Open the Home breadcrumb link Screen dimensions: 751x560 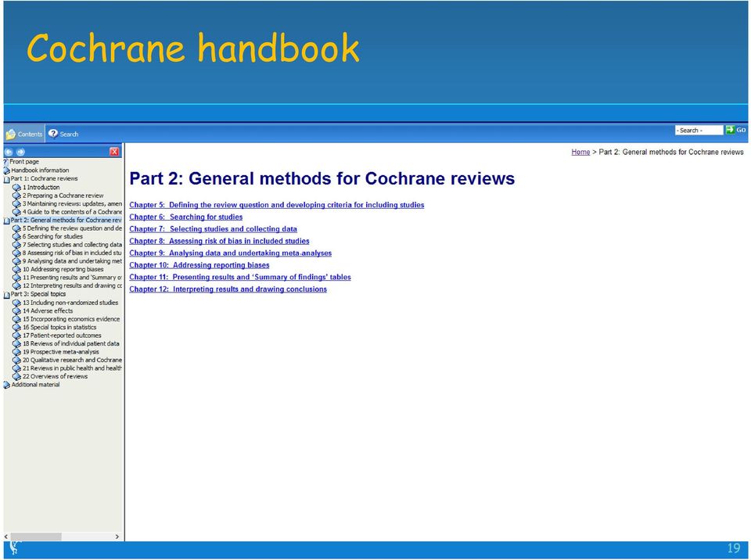pyautogui.click(x=580, y=152)
